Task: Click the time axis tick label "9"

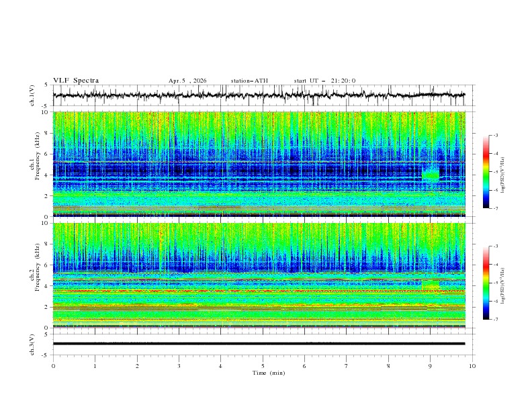Action: (430, 366)
